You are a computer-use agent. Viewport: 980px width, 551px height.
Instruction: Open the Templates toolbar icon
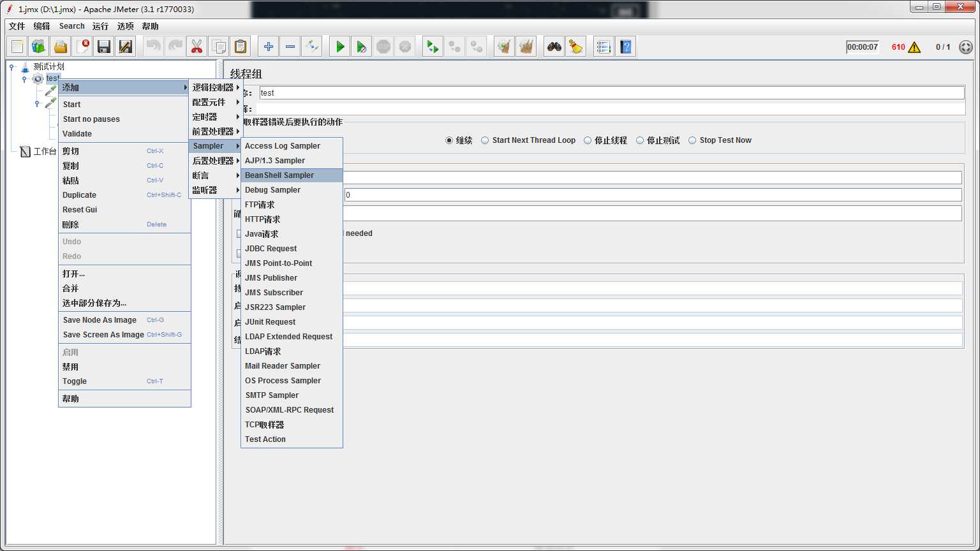pyautogui.click(x=39, y=47)
